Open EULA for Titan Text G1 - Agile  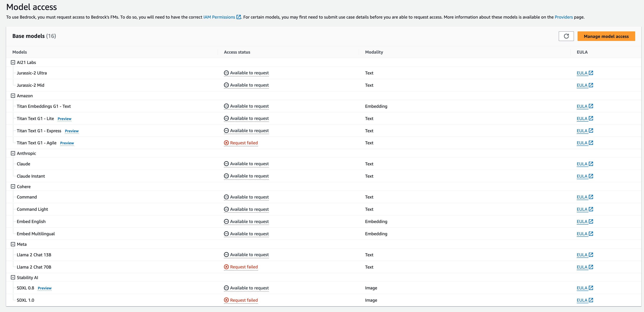(585, 143)
